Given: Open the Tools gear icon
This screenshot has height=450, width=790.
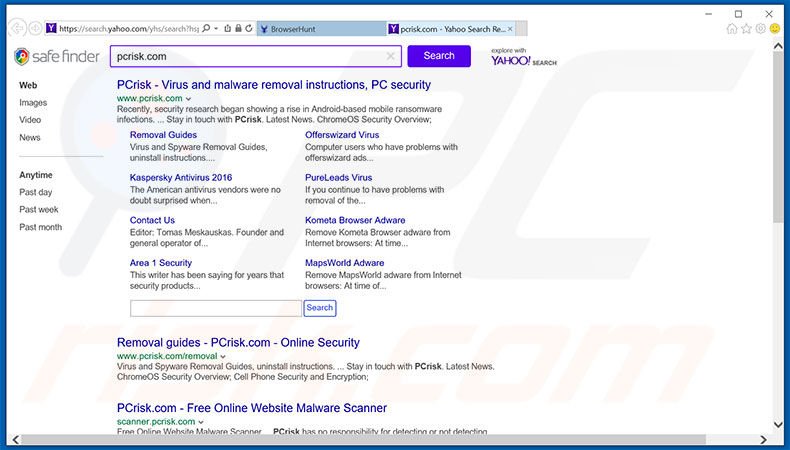Looking at the screenshot, I should coord(760,29).
